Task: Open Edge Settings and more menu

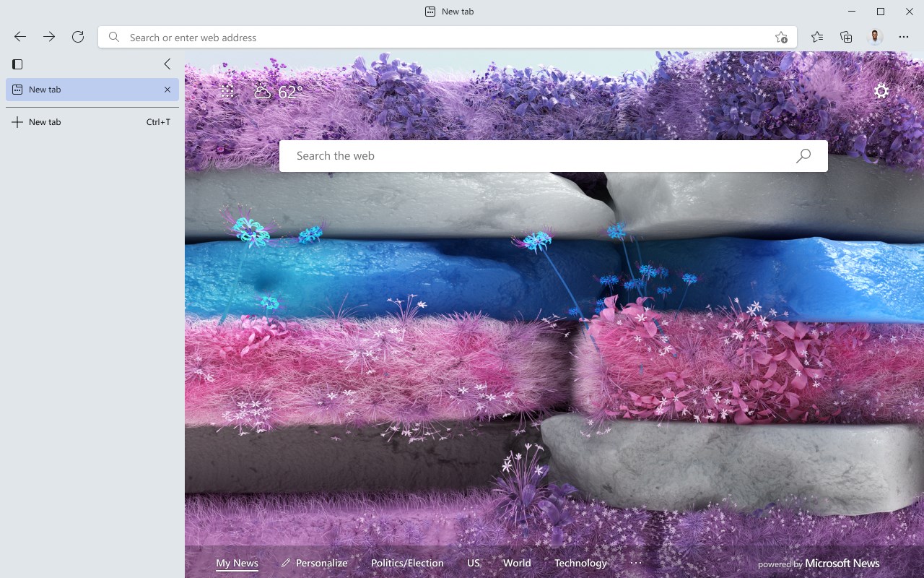Action: click(904, 37)
